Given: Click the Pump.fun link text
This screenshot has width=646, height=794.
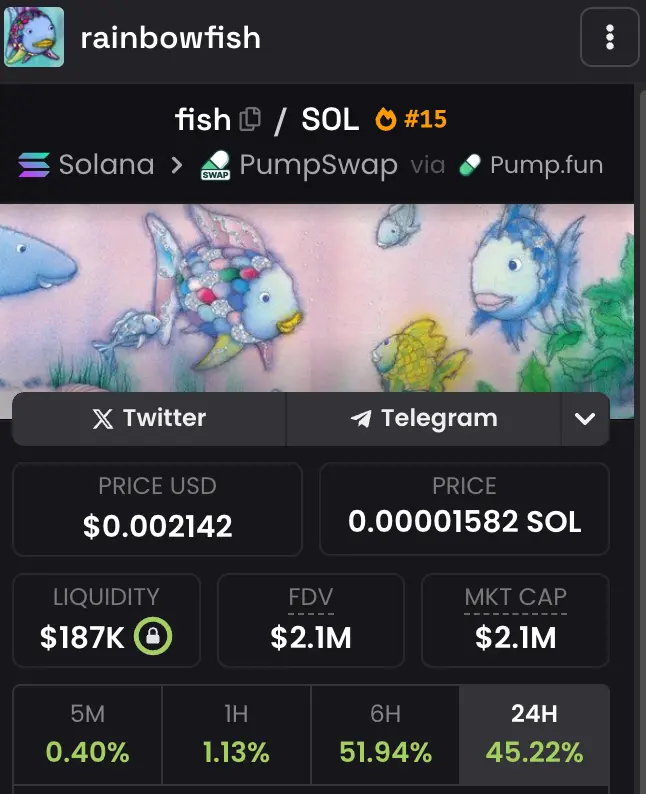Looking at the screenshot, I should pos(546,165).
